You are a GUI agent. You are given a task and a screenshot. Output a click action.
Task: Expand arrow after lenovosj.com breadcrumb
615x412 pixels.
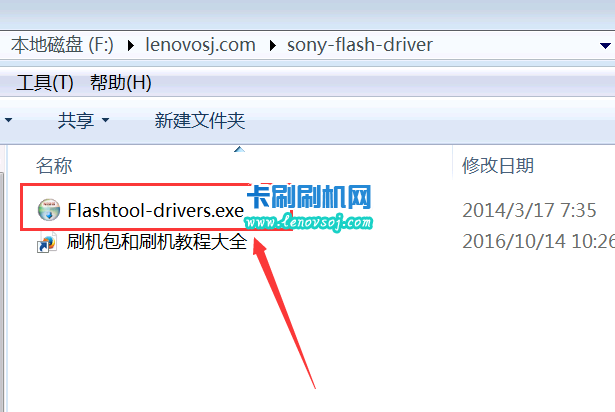pos(273,46)
